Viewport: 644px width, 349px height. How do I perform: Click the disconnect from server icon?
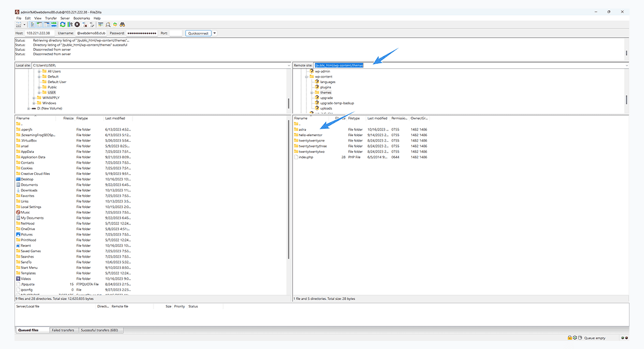pyautogui.click(x=85, y=25)
